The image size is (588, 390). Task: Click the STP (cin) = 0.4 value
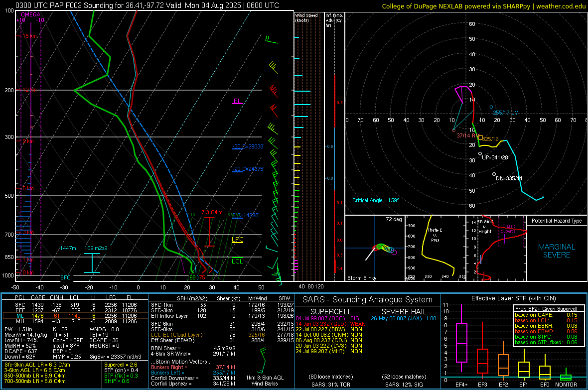click(x=121, y=370)
